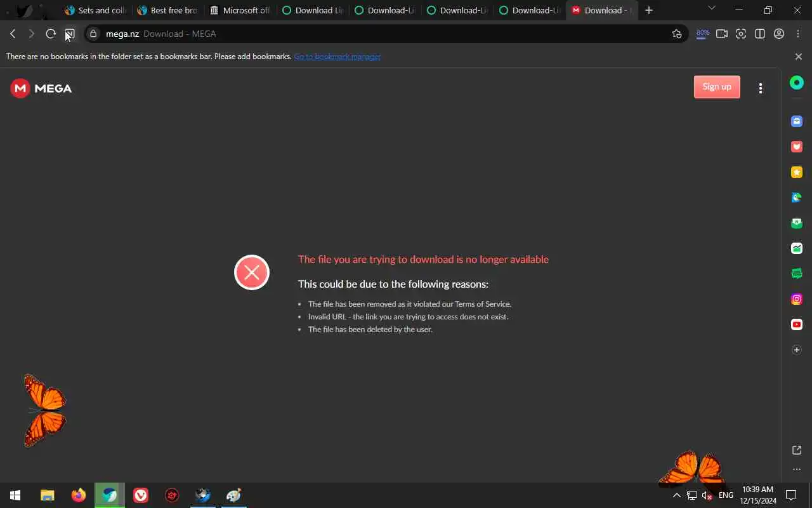Screen dimensions: 812x508
Task: Click the MEGA logo
Action: pos(41,88)
